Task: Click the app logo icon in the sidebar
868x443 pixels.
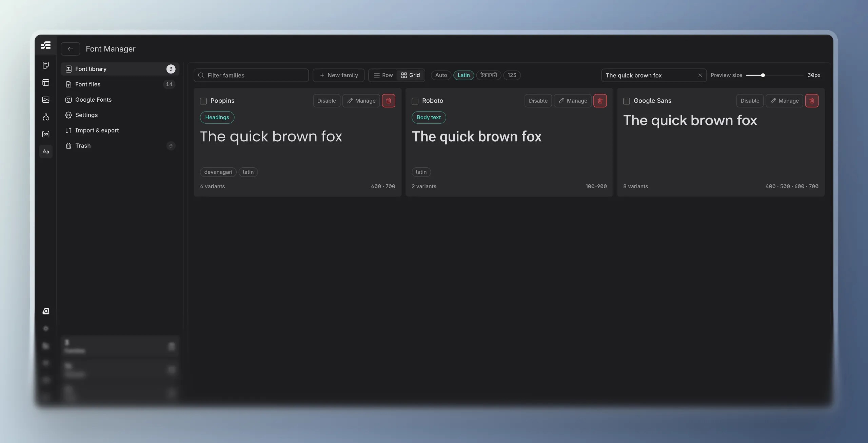Action: tap(46, 45)
